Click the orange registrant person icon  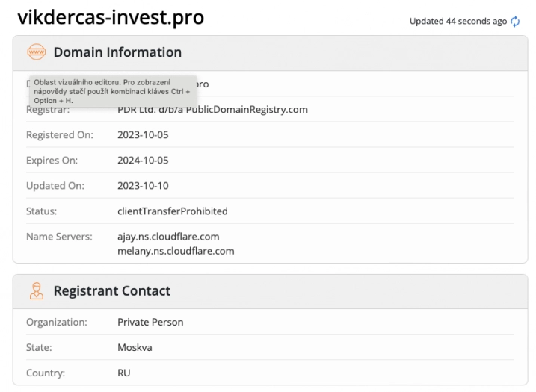coord(36,291)
